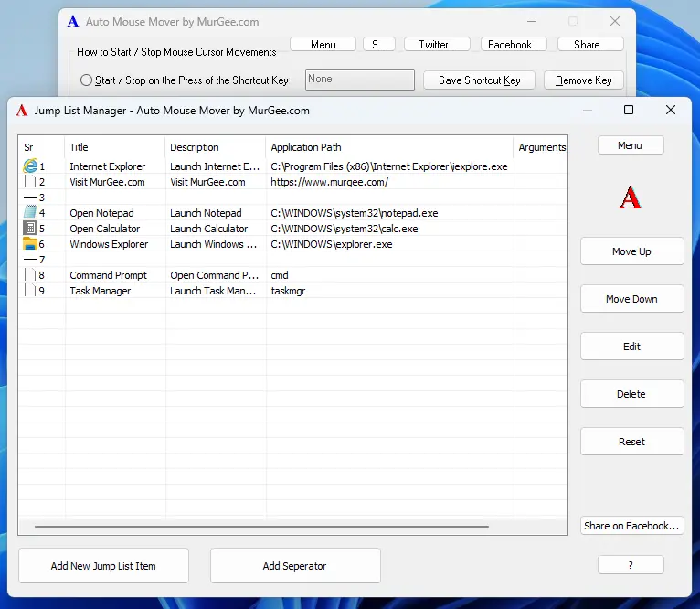The height and width of the screenshot is (609, 700).
Task: Click the separator line icon in row 7
Action: [x=30, y=259]
